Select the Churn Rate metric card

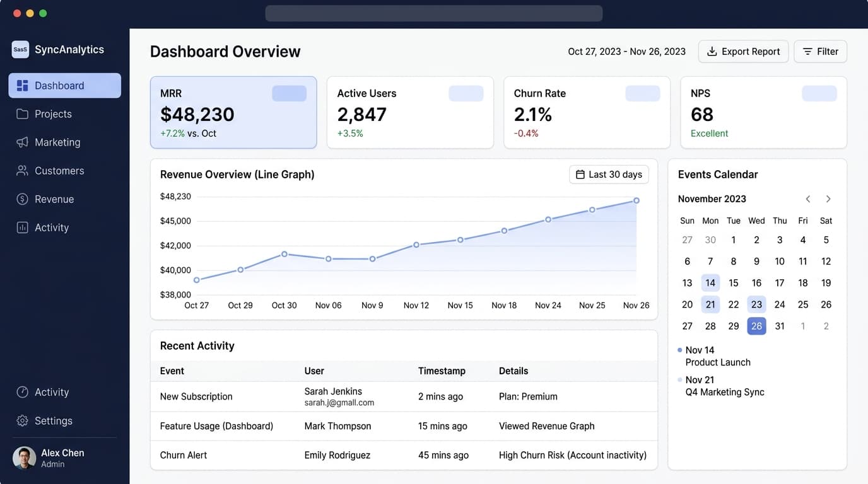587,113
